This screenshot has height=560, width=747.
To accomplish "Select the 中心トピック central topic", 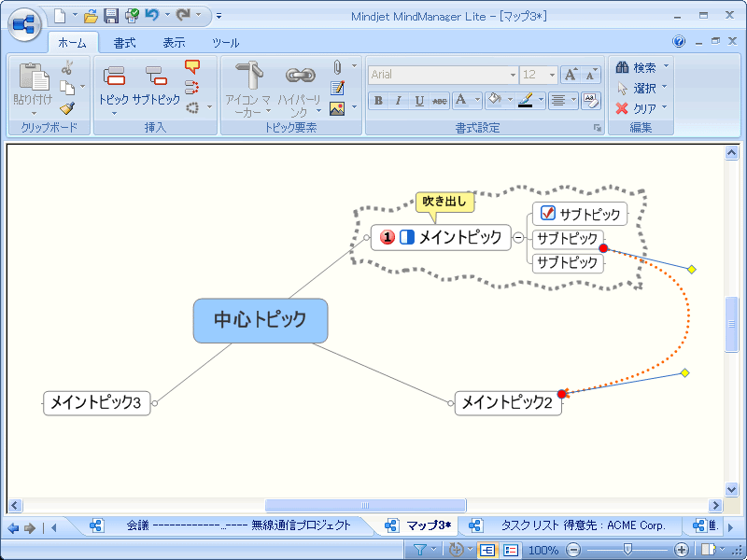I will tap(261, 320).
